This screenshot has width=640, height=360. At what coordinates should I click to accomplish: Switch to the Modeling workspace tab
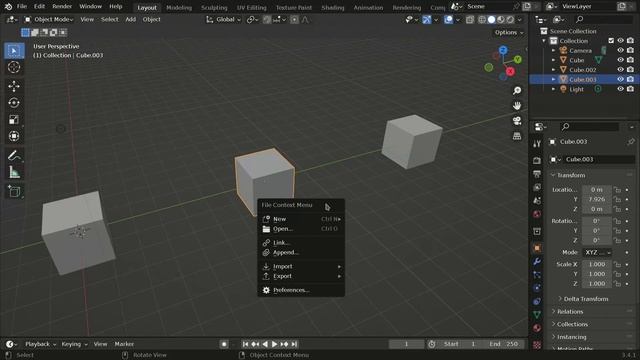[x=179, y=8]
